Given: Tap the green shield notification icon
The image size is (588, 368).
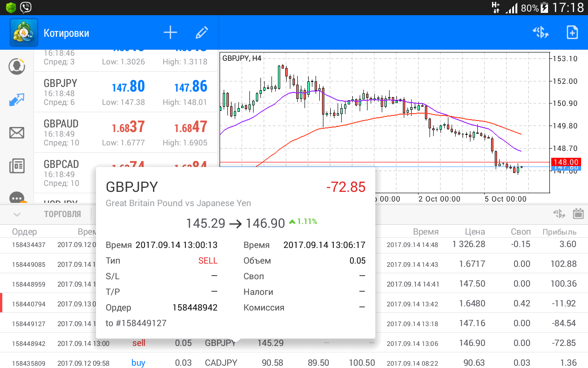Looking at the screenshot, I should (x=11, y=7).
